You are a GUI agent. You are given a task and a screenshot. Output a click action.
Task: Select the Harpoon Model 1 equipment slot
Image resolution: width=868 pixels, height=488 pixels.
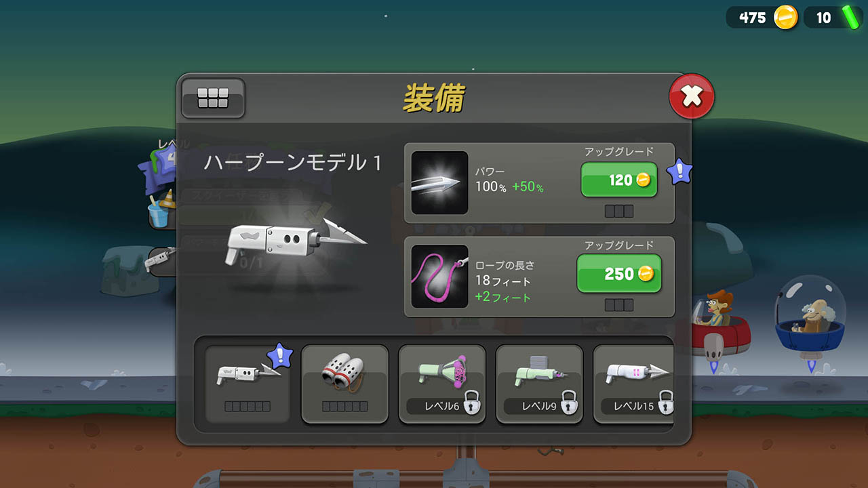click(x=248, y=384)
